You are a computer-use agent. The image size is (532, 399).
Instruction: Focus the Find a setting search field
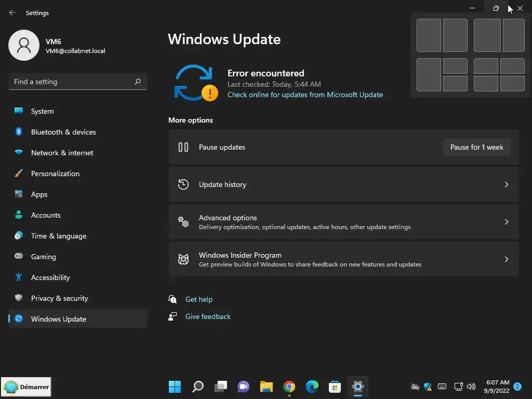pos(78,82)
